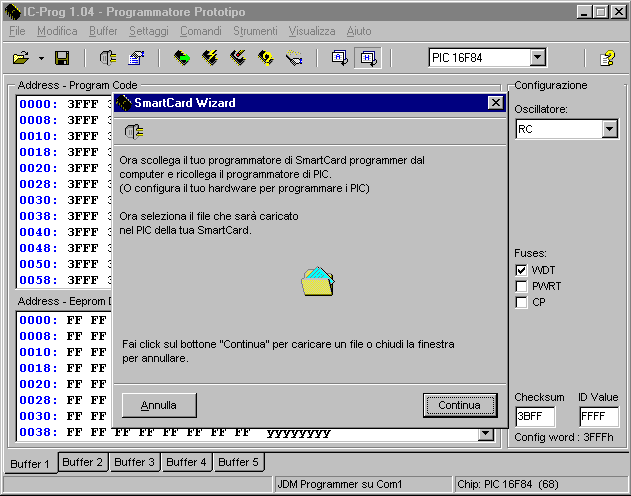The width and height of the screenshot is (631, 496).
Task: Open hardware settings chip icon in toolbar
Action: point(108,58)
